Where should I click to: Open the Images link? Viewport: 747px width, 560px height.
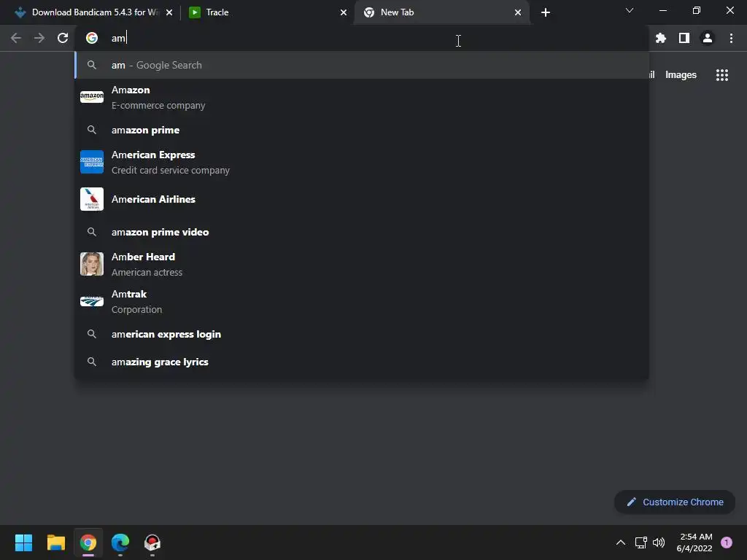(x=681, y=75)
